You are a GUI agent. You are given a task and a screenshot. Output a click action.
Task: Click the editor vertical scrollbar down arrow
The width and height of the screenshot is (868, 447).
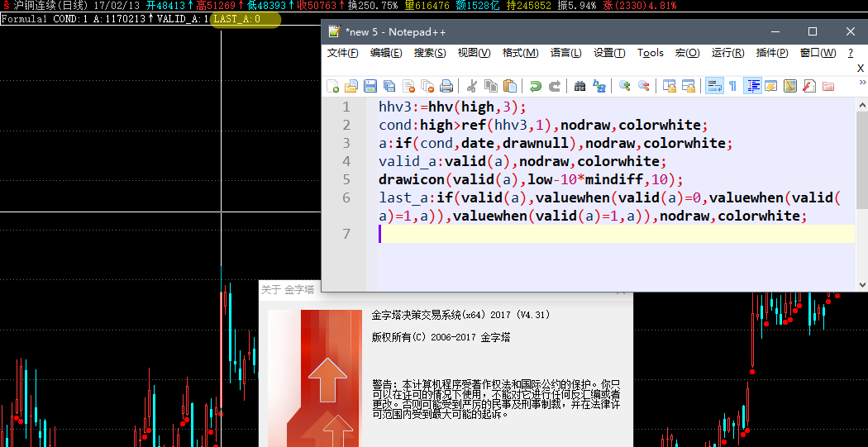pos(862,285)
